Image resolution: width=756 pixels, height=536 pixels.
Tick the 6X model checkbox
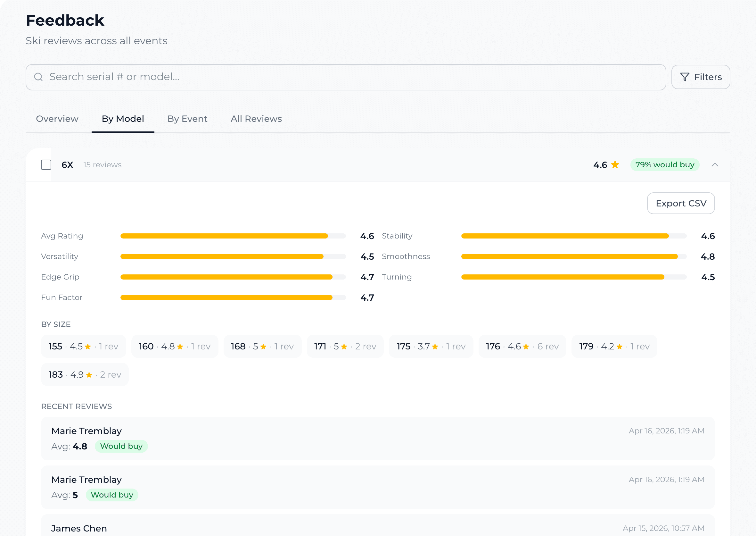coord(46,165)
